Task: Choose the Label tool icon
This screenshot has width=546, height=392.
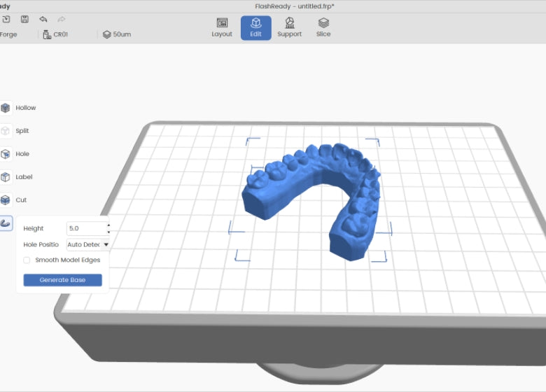Action: point(6,177)
